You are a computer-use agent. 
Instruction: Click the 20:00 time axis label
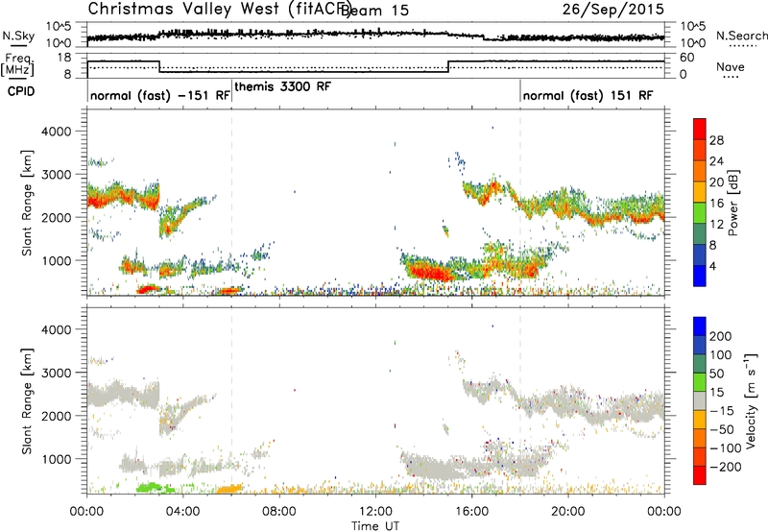click(567, 512)
